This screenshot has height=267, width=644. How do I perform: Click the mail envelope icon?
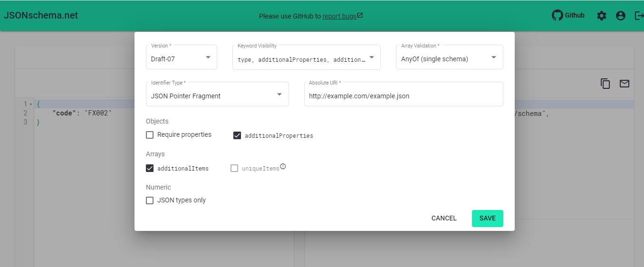tap(625, 84)
